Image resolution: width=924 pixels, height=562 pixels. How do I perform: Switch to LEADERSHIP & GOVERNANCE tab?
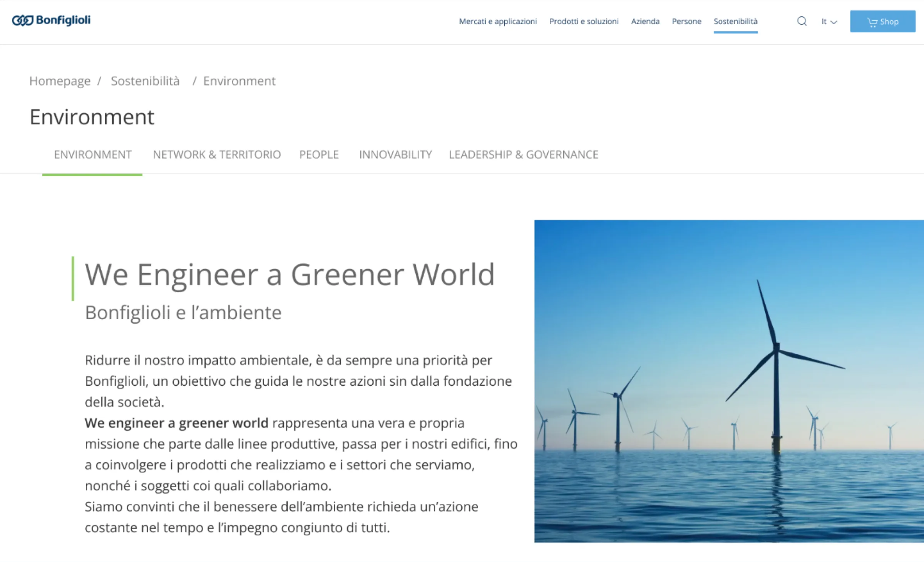pos(523,154)
